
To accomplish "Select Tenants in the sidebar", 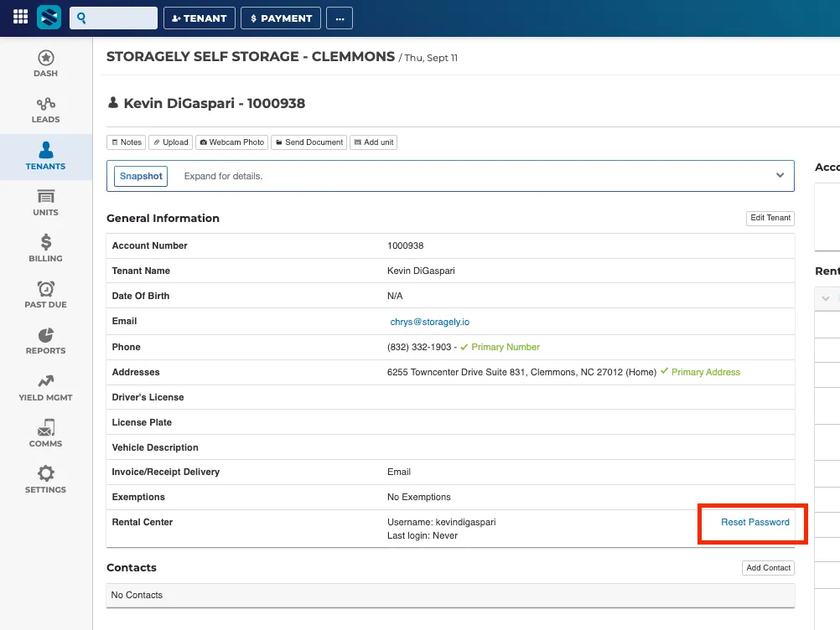I will (45, 157).
